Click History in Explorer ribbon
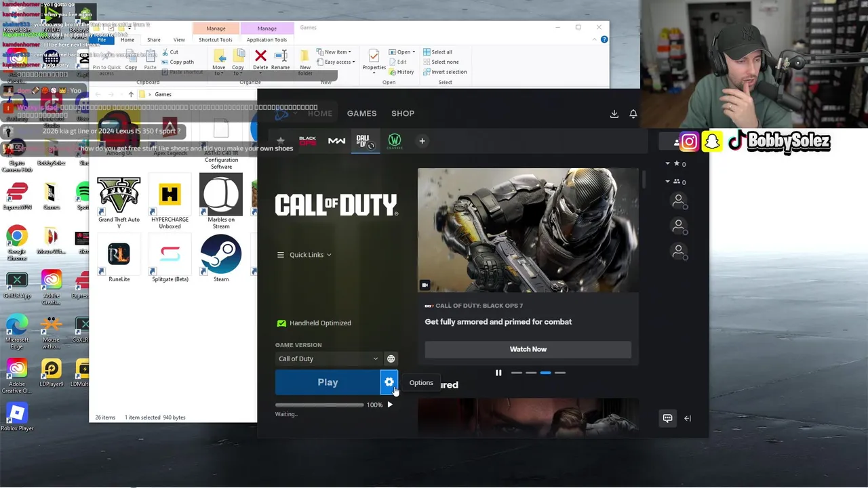This screenshot has width=868, height=488. (401, 72)
